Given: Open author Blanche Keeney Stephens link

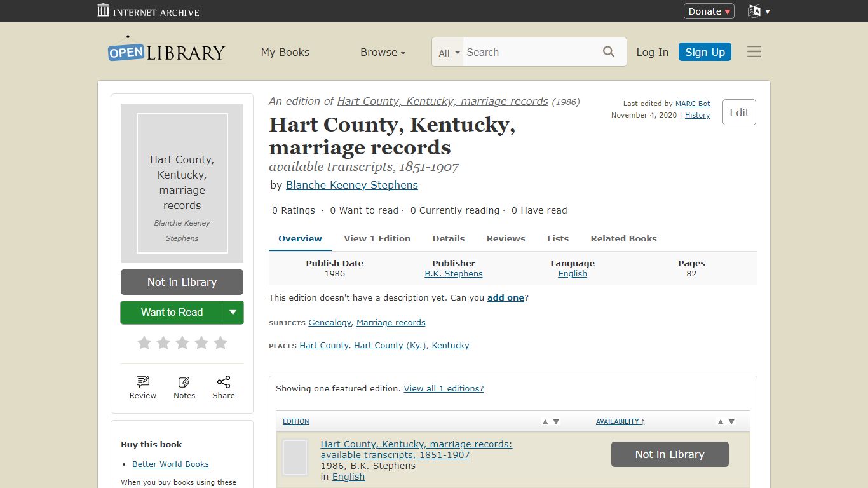Looking at the screenshot, I should click(x=352, y=185).
